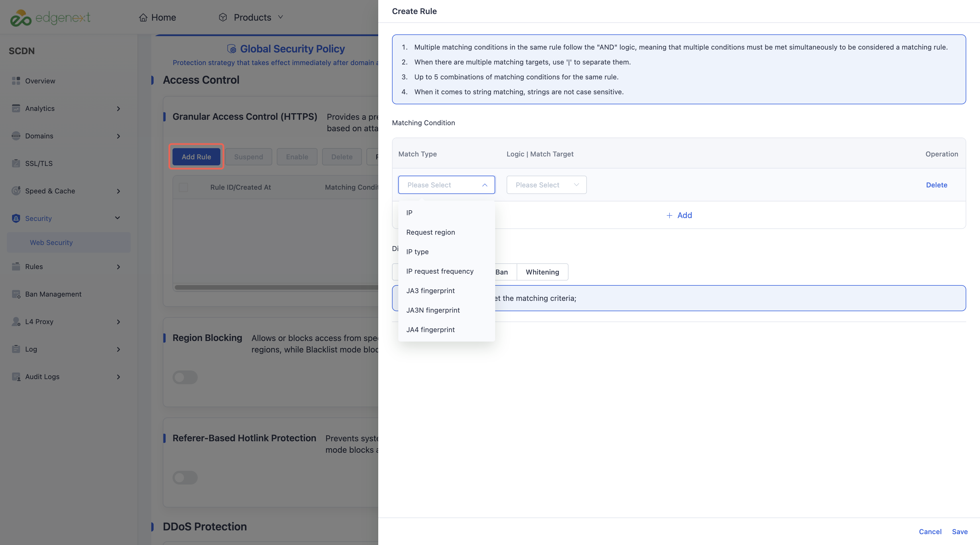Click the Save button

pyautogui.click(x=959, y=532)
